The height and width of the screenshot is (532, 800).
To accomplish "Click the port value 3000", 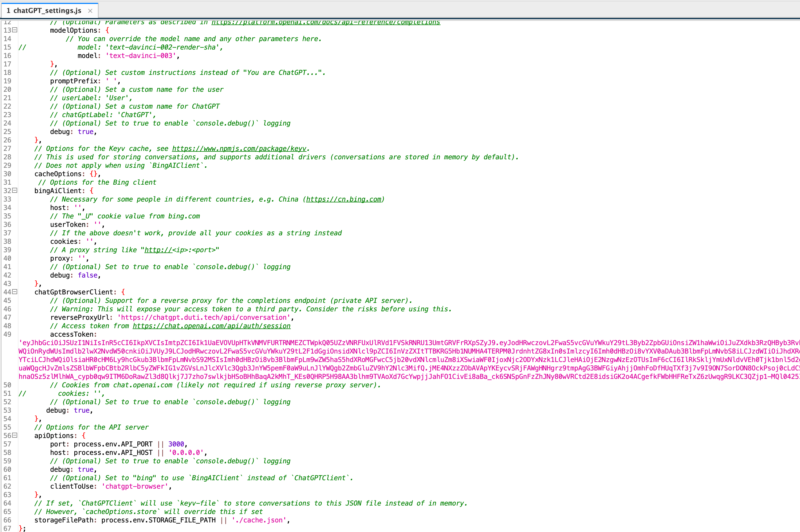I will [x=176, y=444].
